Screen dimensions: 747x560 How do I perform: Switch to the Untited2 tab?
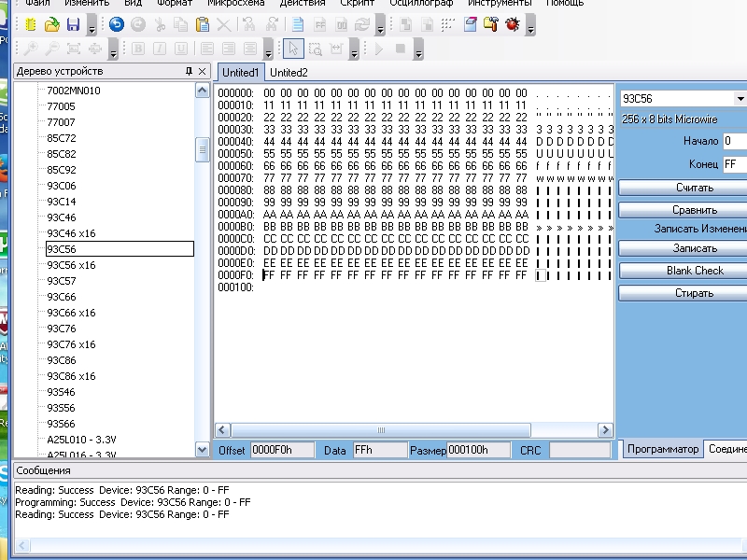[x=289, y=72]
